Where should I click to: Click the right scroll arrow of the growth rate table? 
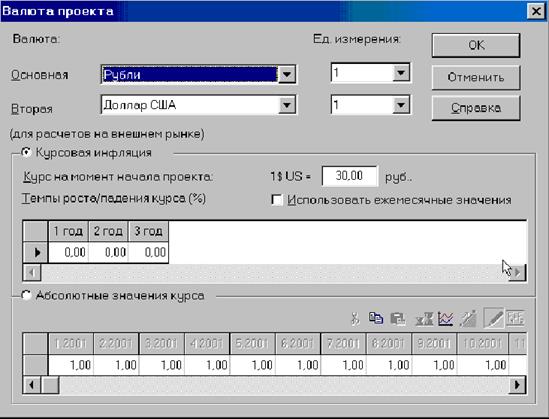click(517, 272)
